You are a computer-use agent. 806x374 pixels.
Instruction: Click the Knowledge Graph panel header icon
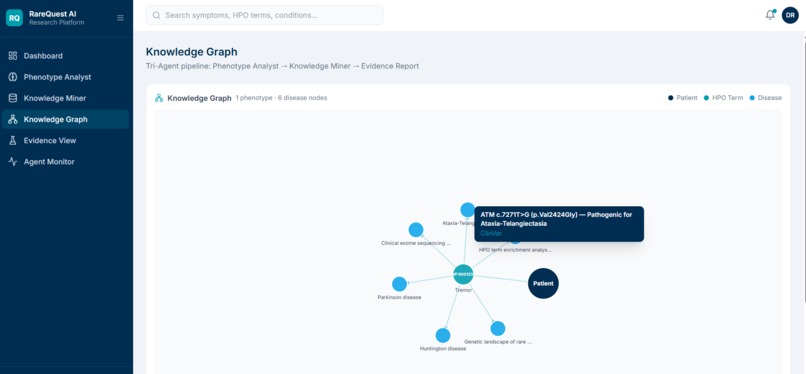point(159,98)
